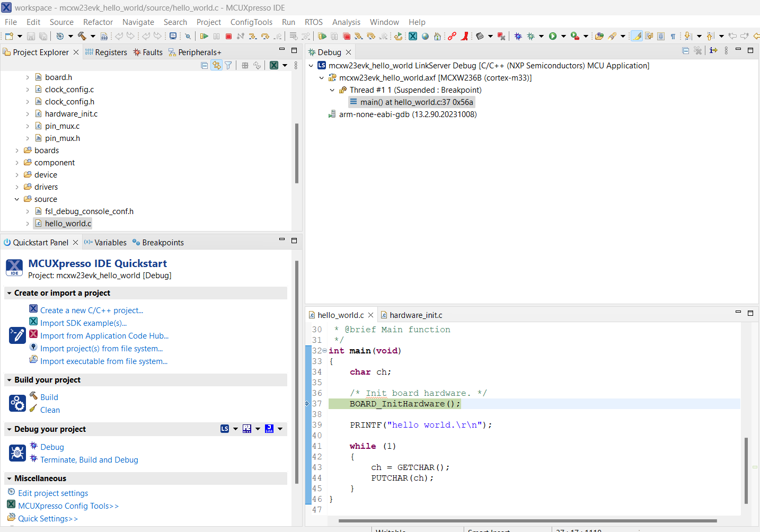Select the main() stack frame at hello_world.c:37
The width and height of the screenshot is (760, 532).
click(411, 102)
